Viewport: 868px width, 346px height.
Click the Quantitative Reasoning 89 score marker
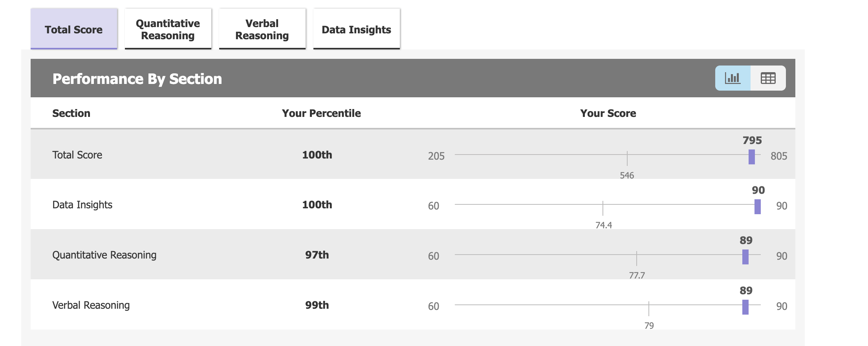[745, 257]
